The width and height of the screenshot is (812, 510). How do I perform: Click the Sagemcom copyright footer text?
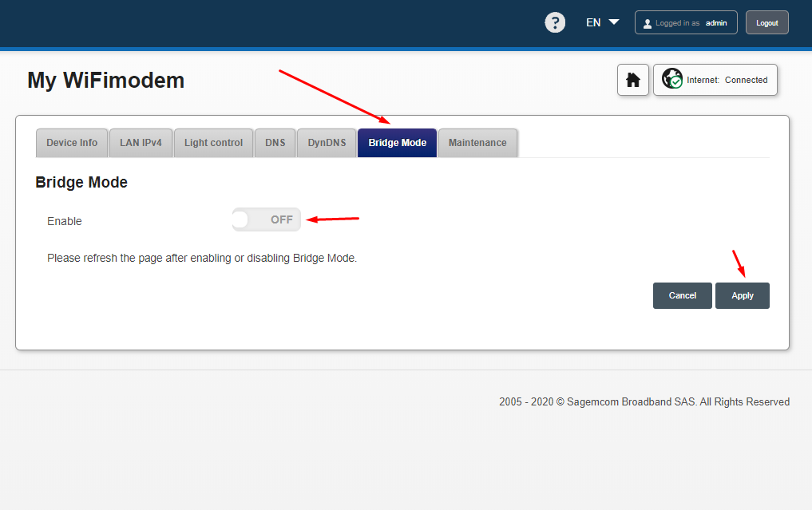pos(644,402)
